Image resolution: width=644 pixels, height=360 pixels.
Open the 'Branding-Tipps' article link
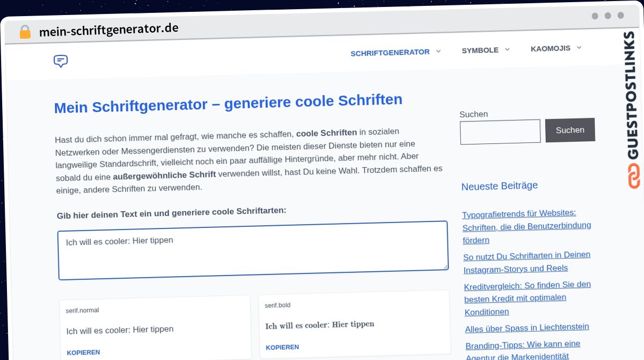523,350
